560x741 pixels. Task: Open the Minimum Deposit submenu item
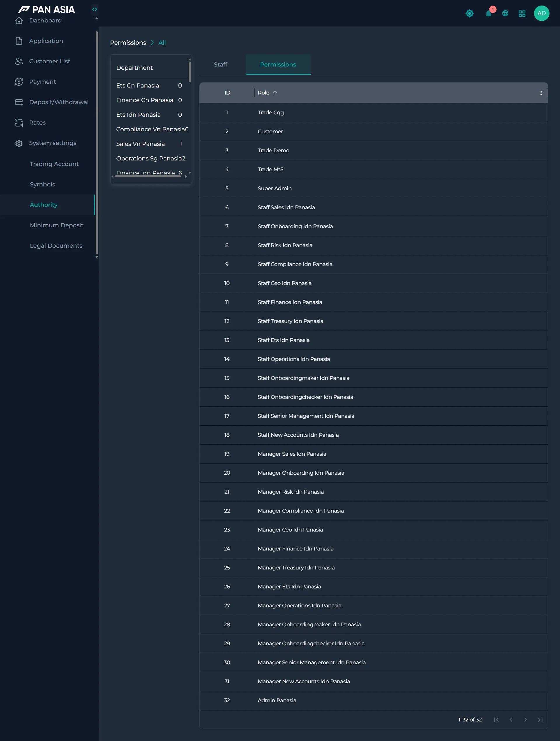[47, 225]
